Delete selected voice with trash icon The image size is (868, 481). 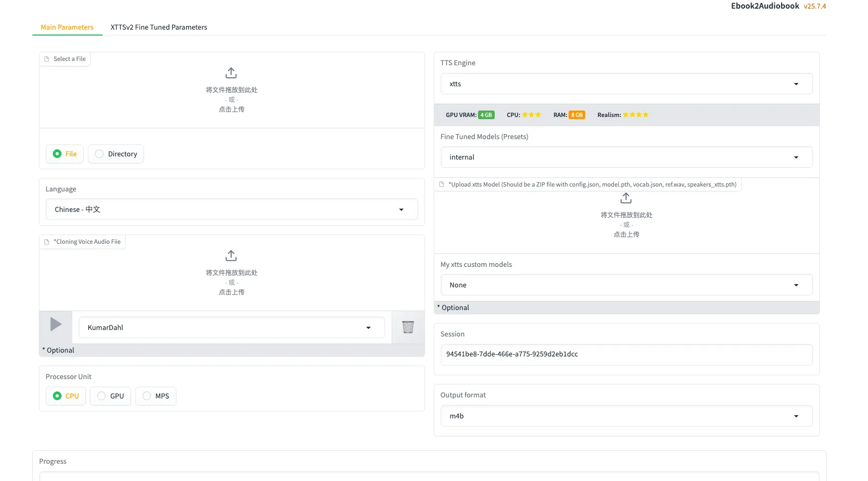[x=408, y=327]
